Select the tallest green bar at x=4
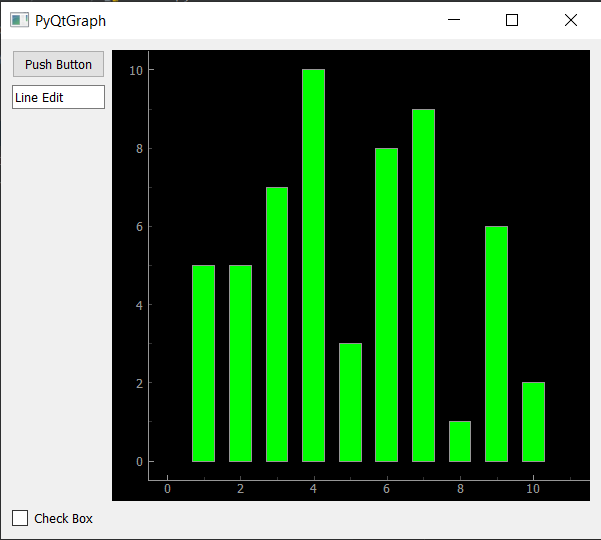The width and height of the screenshot is (601, 540). [314, 266]
